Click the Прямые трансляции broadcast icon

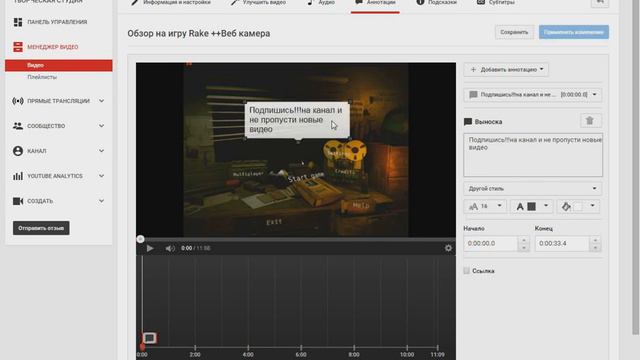coord(18,101)
